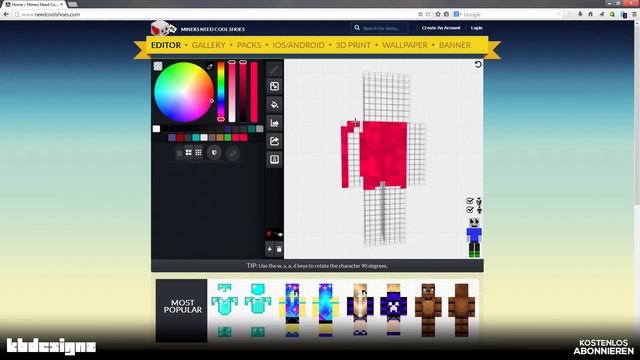Click the blue-shirt skin preview thumbnail
The image size is (640, 360).
pos(474,238)
